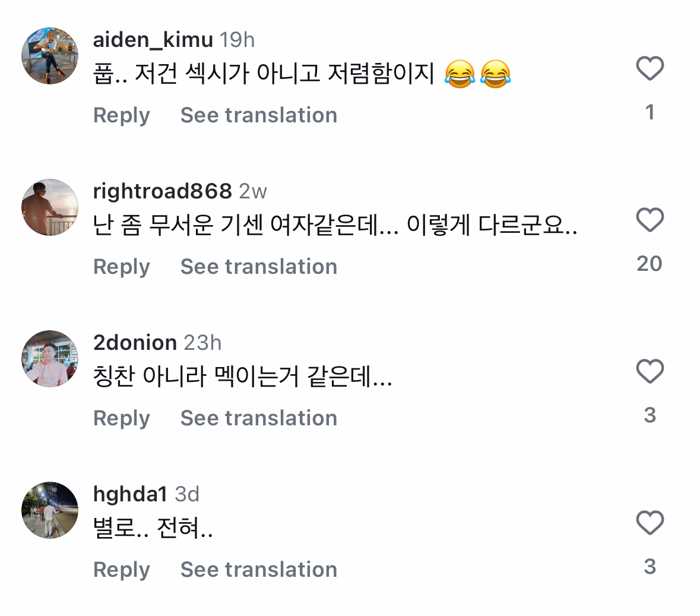
Task: Translate rightroad868's Korean comment
Action: (259, 267)
